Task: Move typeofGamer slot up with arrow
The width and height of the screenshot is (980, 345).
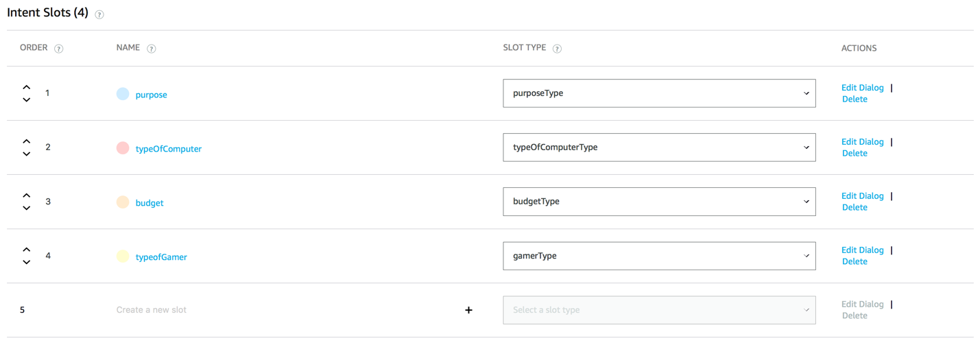Action: click(x=27, y=250)
